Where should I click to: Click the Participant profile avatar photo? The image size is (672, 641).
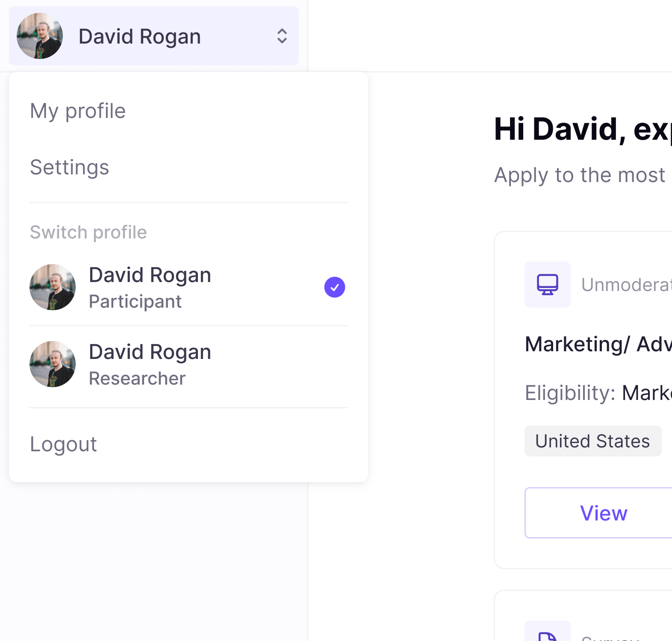pos(53,287)
